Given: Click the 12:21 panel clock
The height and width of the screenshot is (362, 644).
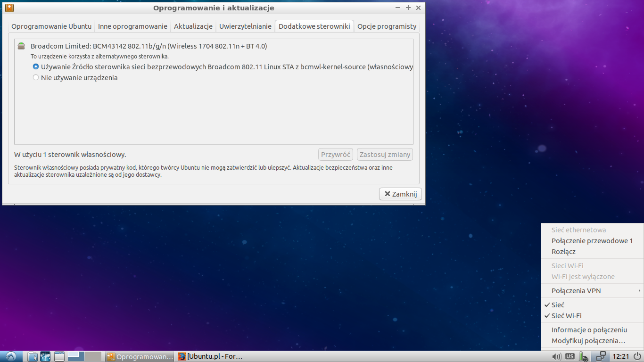Looking at the screenshot, I should [x=620, y=356].
